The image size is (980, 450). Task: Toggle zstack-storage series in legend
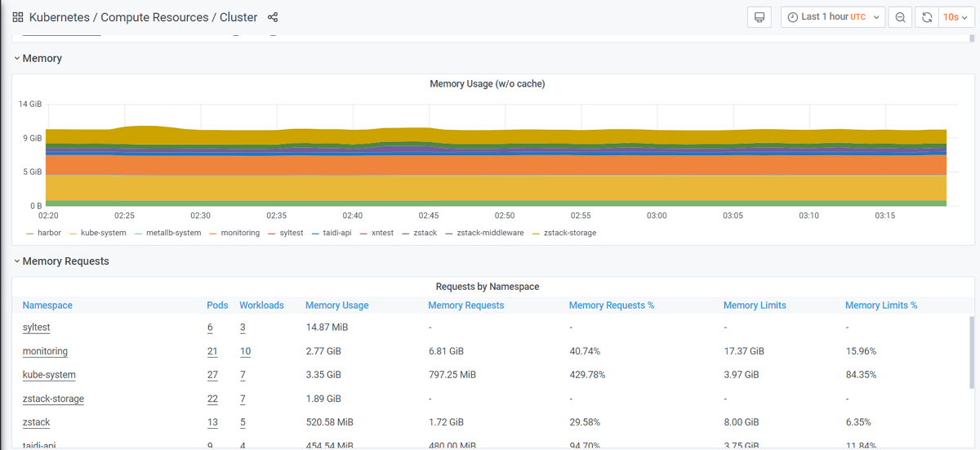coord(569,233)
